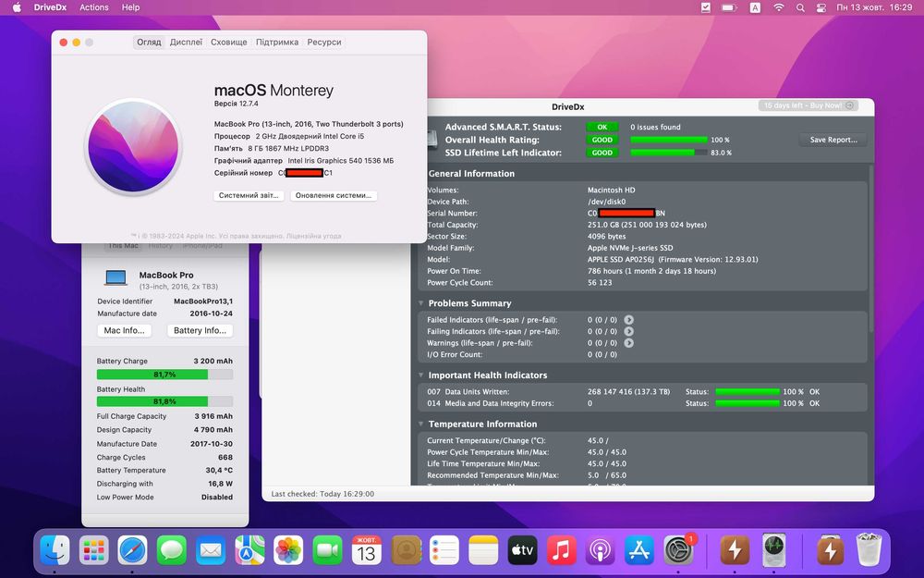Screen dimensions: 924x578
Task: Click the Overall Health Rating 100% bar
Action: coord(668,140)
